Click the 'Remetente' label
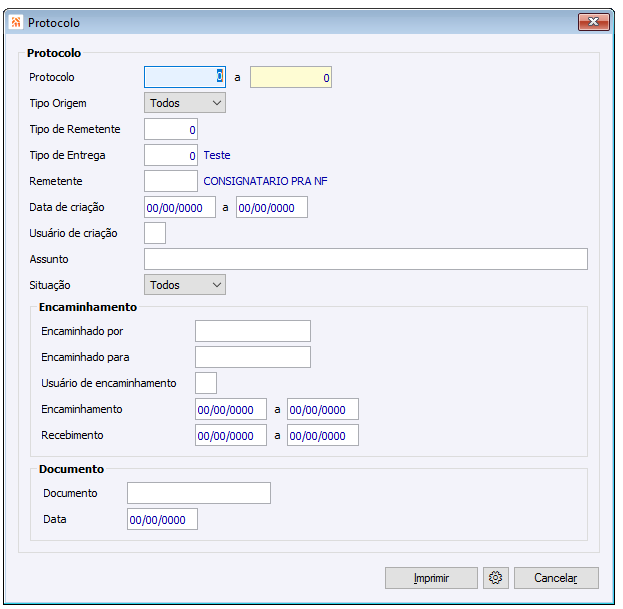The height and width of the screenshot is (609, 623). [x=56, y=181]
